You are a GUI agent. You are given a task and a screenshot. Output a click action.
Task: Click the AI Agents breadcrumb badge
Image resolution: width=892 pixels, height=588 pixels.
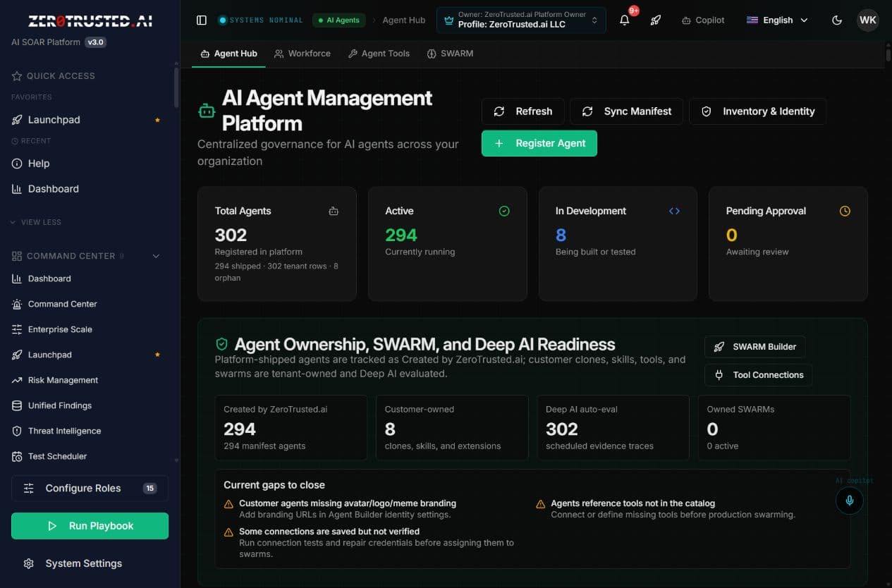point(338,20)
